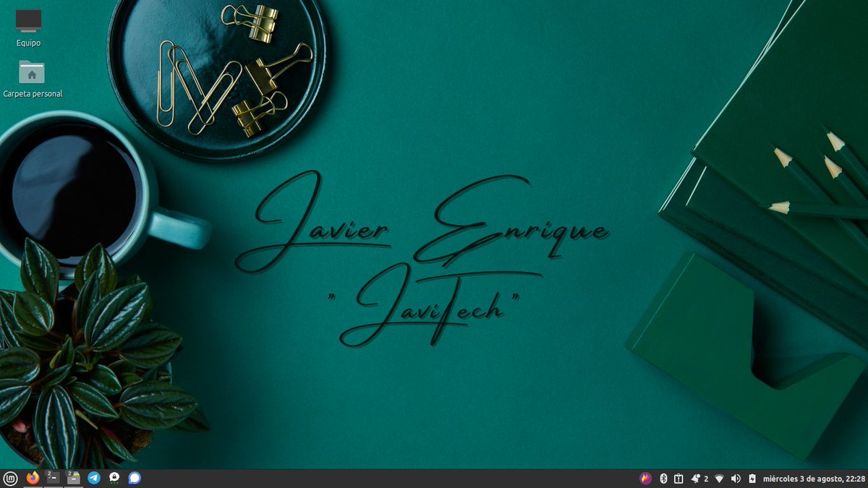
Task: Open the battery status indicator
Action: coord(754,478)
